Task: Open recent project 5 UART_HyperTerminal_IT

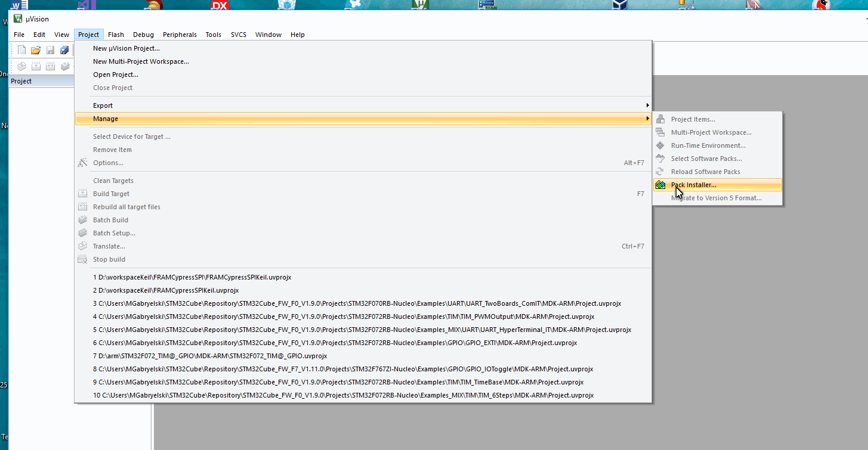Action: click(363, 330)
